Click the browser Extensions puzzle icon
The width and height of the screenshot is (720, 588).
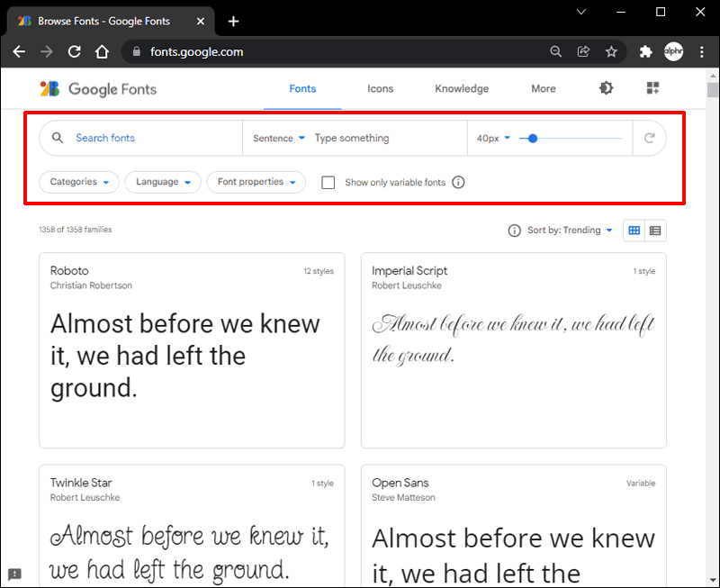coord(645,52)
